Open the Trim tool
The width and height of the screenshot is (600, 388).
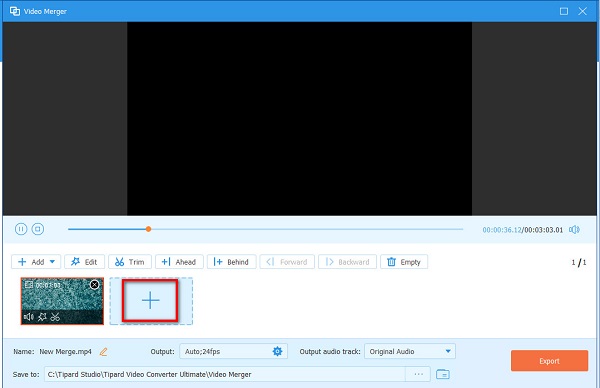pyautogui.click(x=130, y=262)
